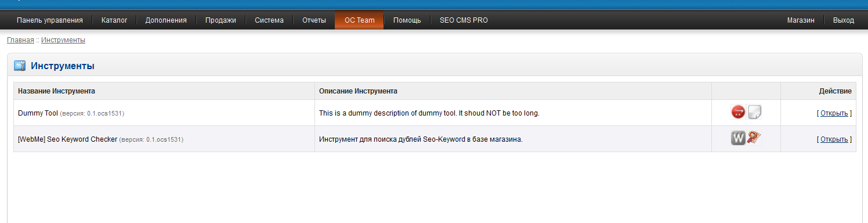Open Dummy Tool via its Открыть link
This screenshot has width=868, height=223.
(834, 113)
